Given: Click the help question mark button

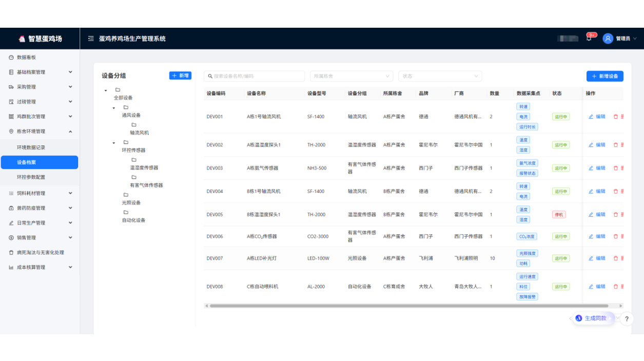Looking at the screenshot, I should (627, 319).
